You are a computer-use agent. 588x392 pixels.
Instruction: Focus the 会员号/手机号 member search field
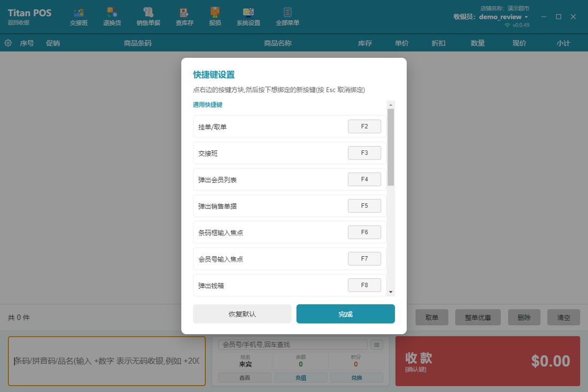click(x=292, y=345)
